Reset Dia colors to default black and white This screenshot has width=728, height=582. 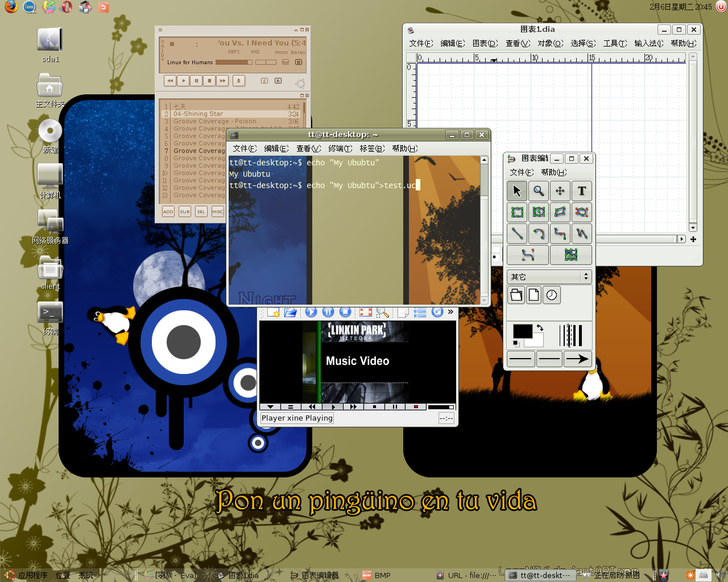pos(516,343)
